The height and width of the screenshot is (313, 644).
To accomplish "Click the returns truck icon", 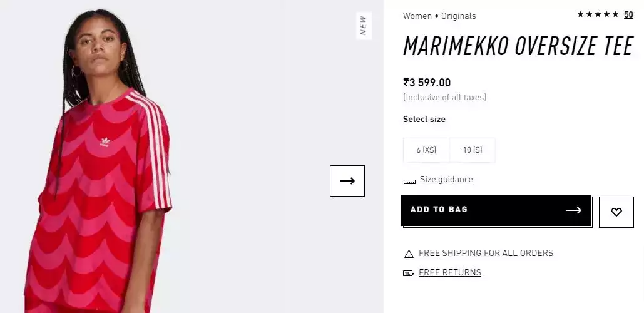I will point(409,273).
